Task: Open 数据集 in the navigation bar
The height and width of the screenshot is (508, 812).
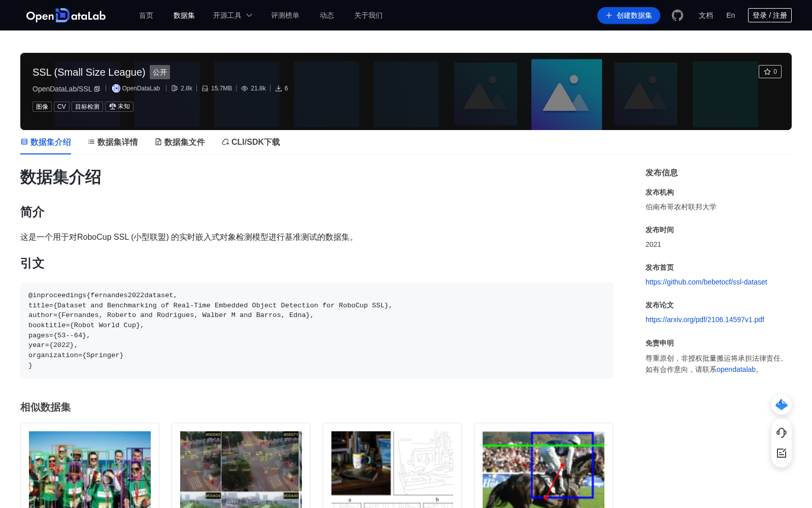Action: point(184,15)
